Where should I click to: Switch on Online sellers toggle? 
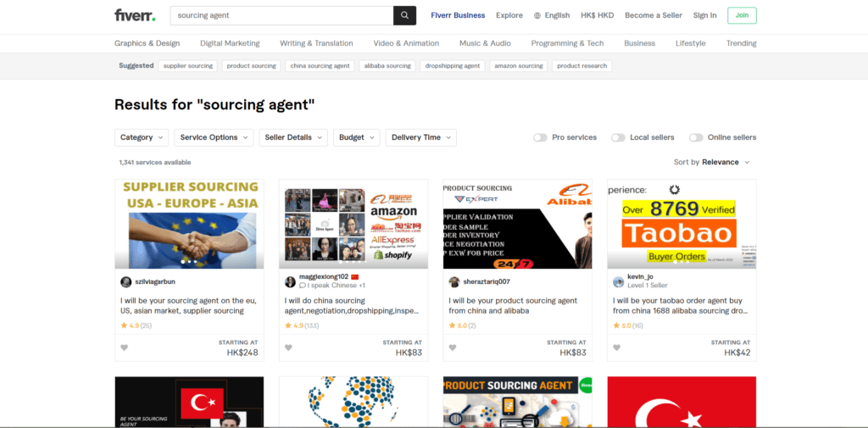(x=695, y=137)
